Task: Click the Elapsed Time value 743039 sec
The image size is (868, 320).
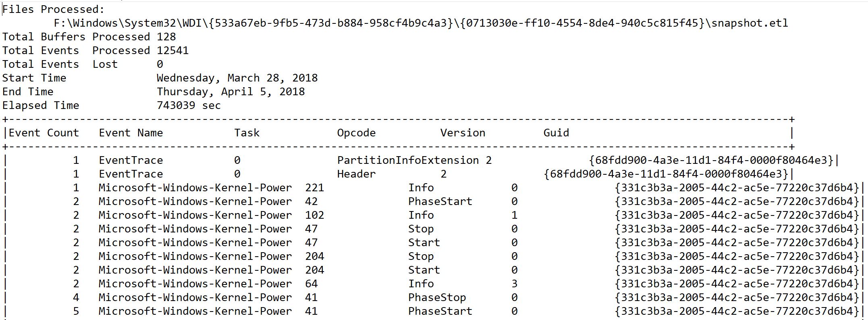Action: pyautogui.click(x=189, y=105)
